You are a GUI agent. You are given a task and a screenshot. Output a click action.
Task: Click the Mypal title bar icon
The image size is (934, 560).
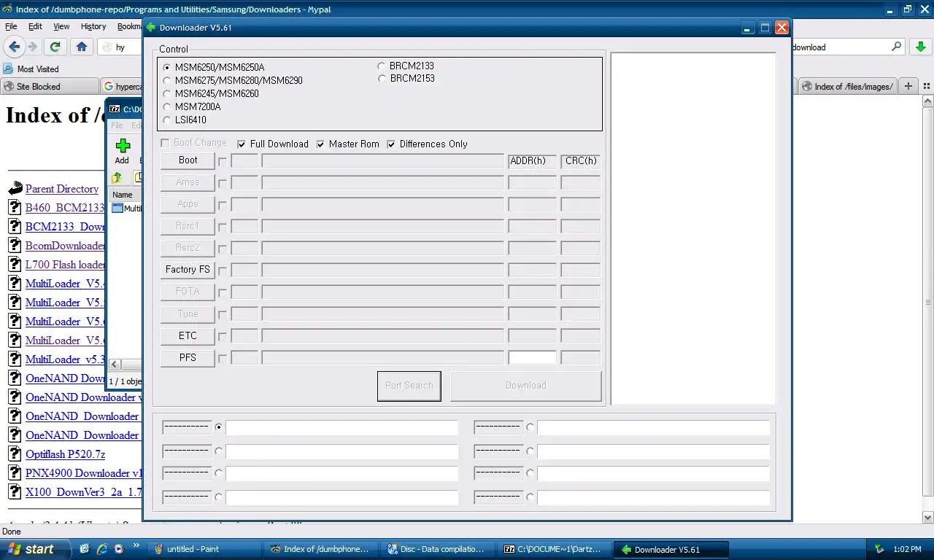7,9
